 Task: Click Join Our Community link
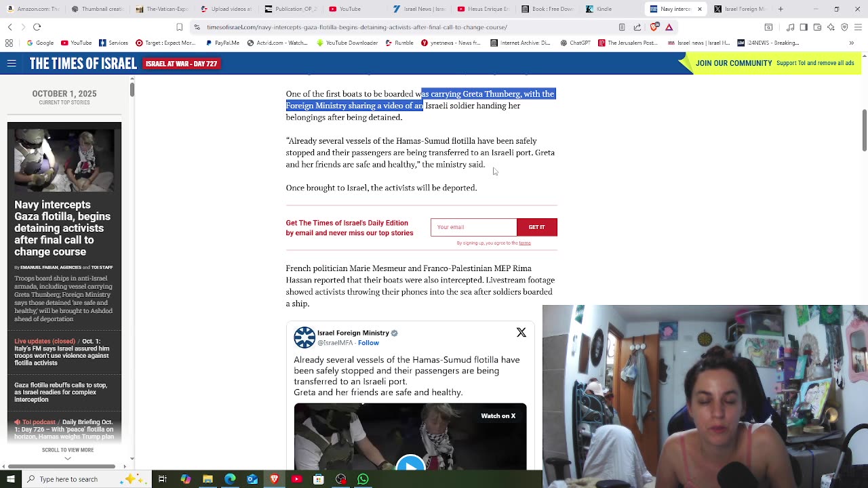point(734,63)
